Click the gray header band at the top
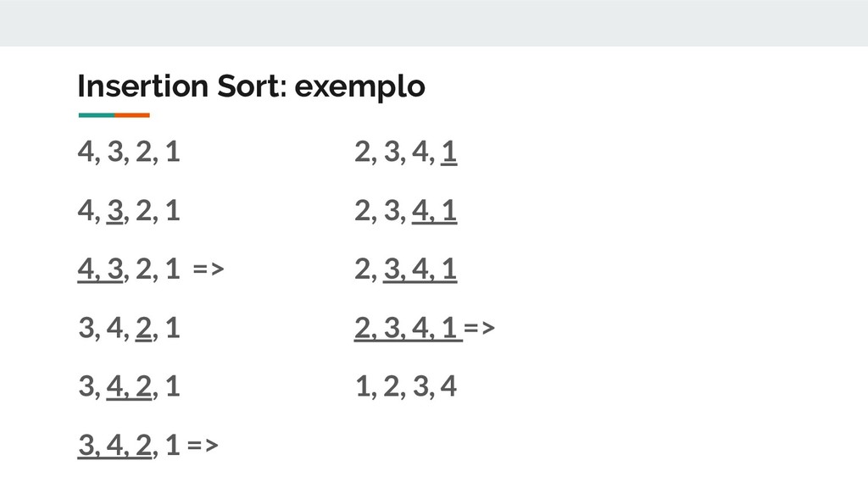Viewport: 868px width, 488px height. tap(434, 23)
